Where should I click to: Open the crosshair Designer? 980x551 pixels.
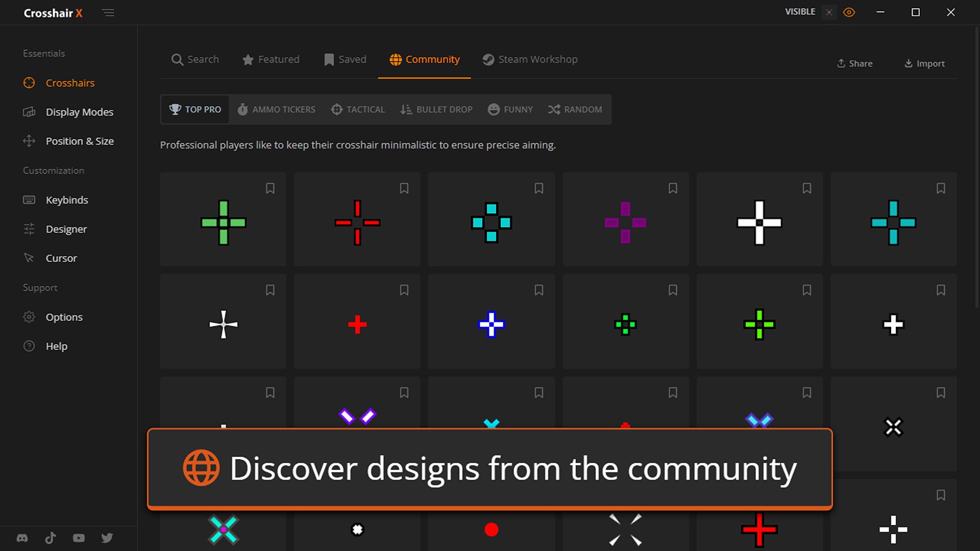click(x=66, y=229)
